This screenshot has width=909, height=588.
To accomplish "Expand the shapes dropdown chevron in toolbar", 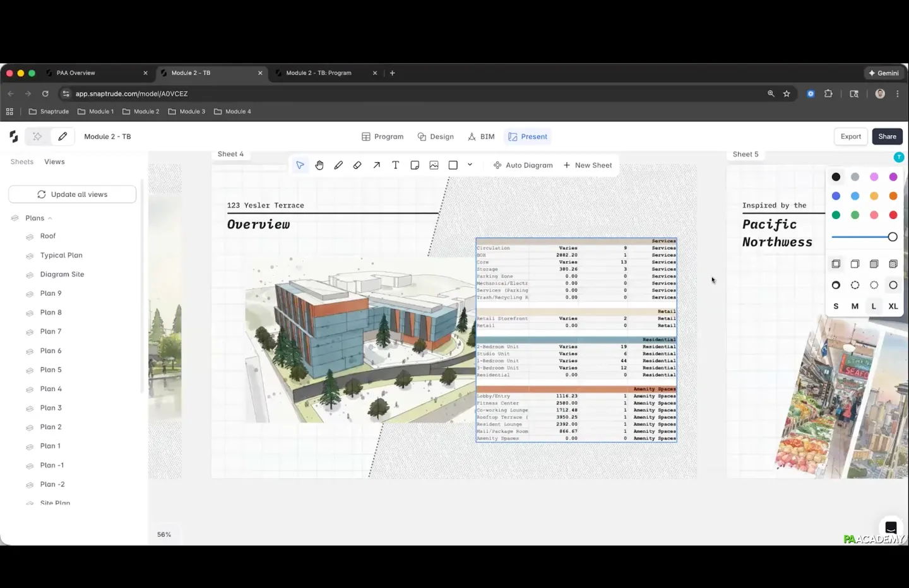I will pos(470,165).
